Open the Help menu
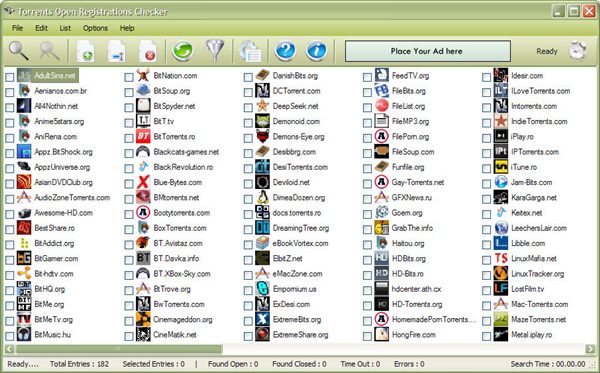 tap(127, 28)
